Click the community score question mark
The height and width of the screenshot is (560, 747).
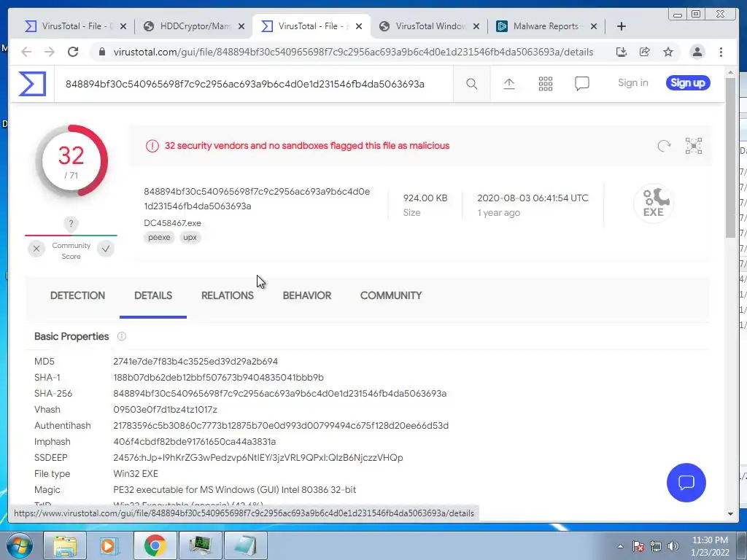[x=71, y=223]
